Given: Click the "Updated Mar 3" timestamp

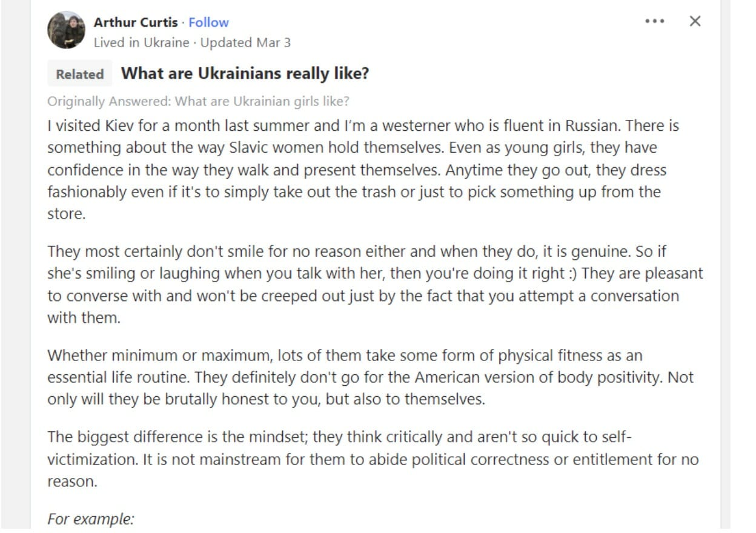Looking at the screenshot, I should click(x=245, y=42).
